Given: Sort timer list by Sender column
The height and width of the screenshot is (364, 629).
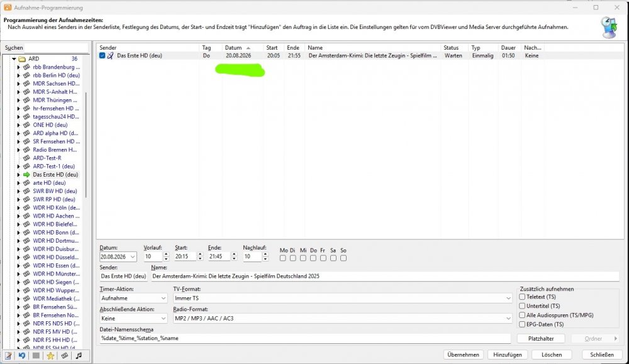Looking at the screenshot, I should [x=148, y=48].
